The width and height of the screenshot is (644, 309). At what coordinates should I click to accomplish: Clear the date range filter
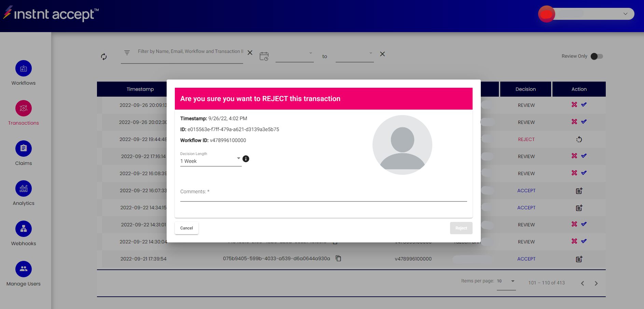coord(382,54)
